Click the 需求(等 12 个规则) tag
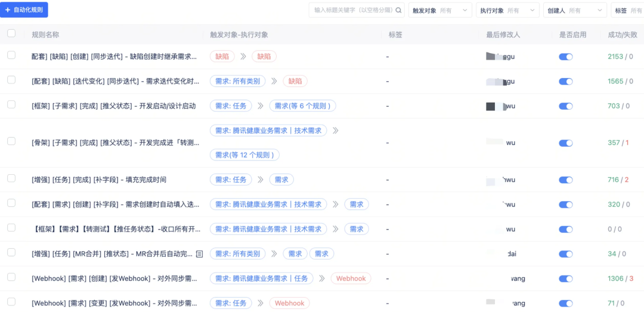Viewport: 644px width, 312px height. (x=245, y=155)
